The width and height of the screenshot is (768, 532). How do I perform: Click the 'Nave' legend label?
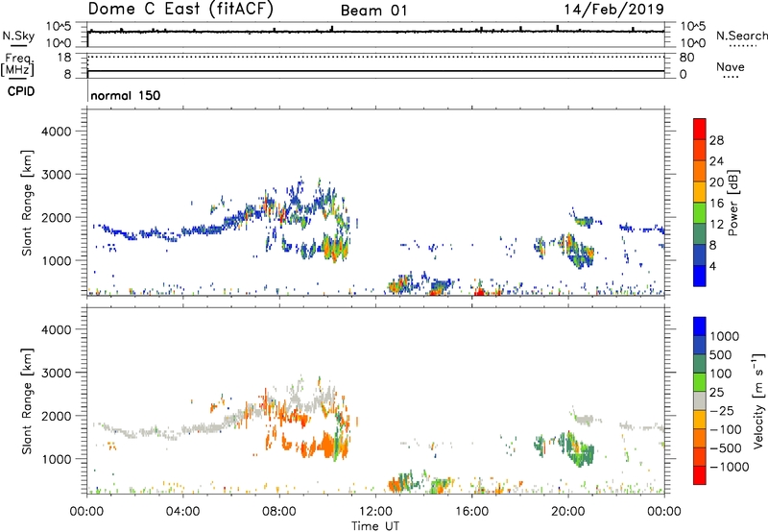pyautogui.click(x=731, y=67)
